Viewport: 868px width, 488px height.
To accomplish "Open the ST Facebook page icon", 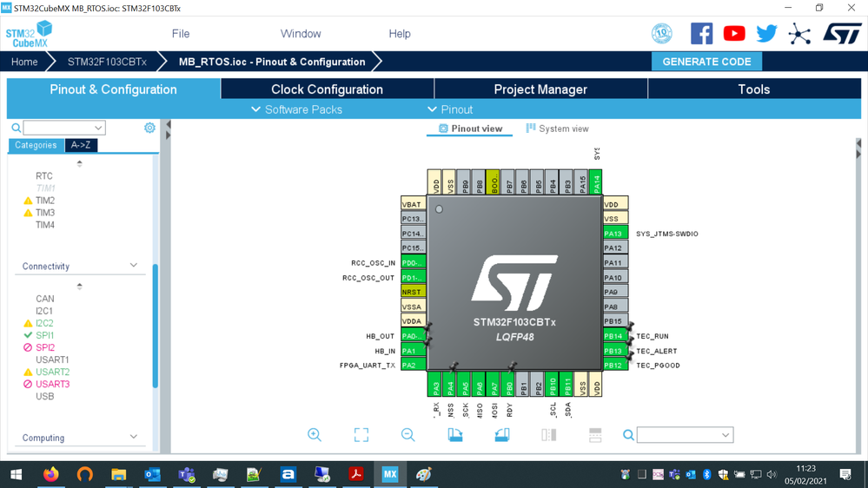I will pyautogui.click(x=701, y=34).
